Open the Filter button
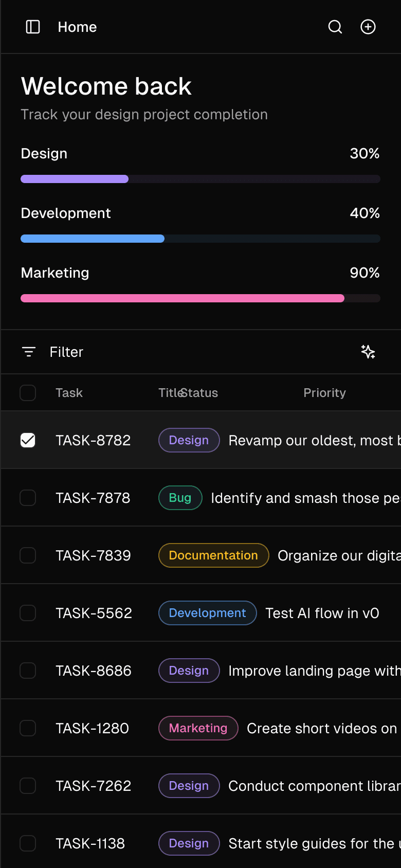 (66, 352)
